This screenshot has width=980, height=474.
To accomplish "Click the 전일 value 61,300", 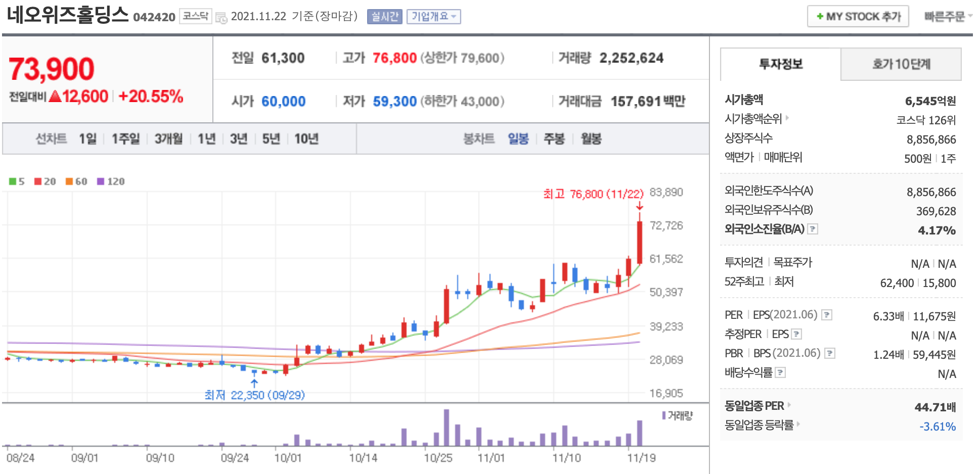I will coord(283,58).
